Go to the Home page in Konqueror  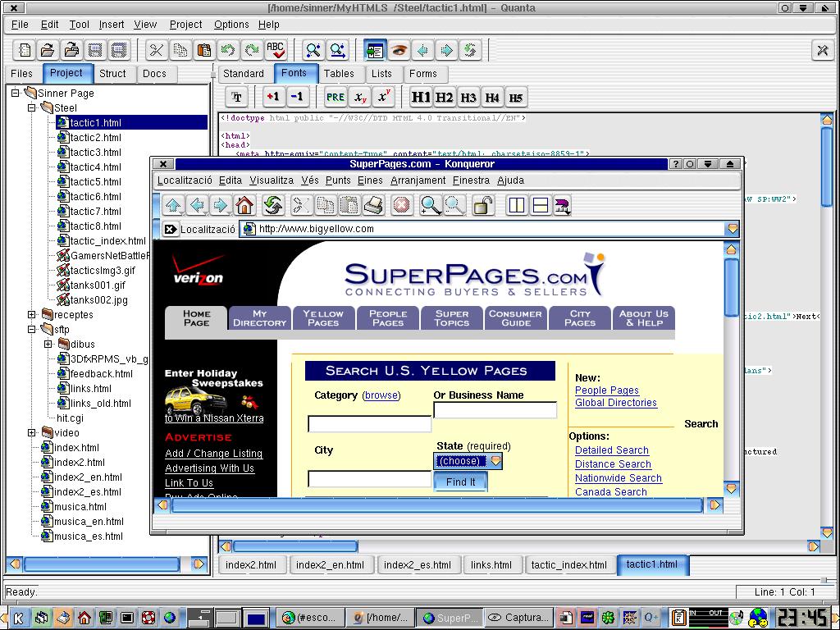tap(244, 205)
